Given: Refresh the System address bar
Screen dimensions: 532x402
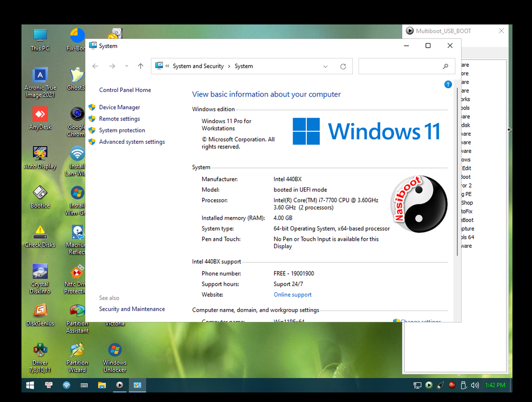Looking at the screenshot, I should [x=343, y=66].
